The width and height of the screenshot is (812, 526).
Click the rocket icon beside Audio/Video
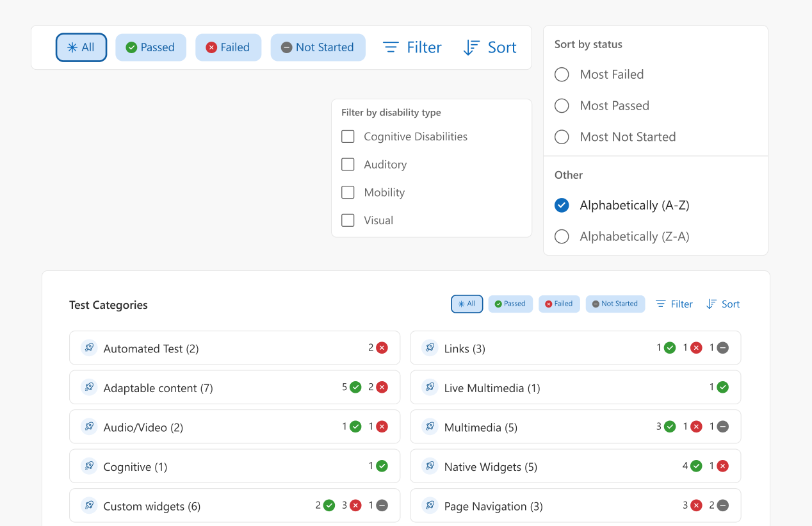(89, 427)
